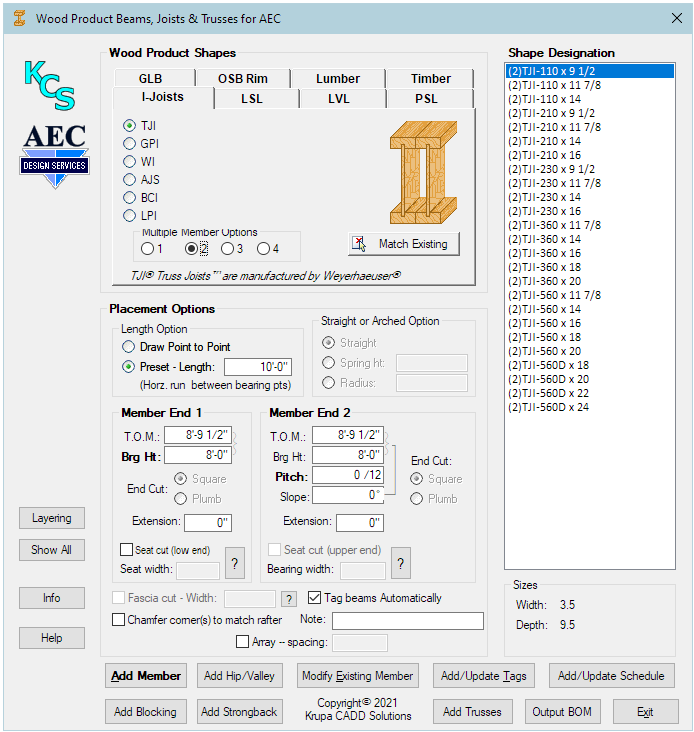
Task: Click the Preset Length input field
Action: coord(258,367)
